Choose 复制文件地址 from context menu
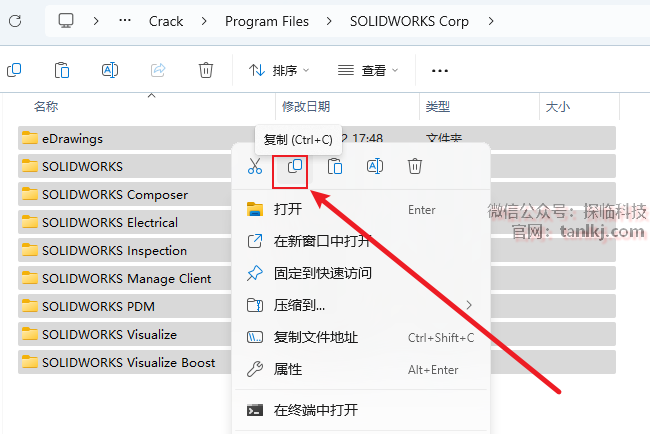The height and width of the screenshot is (434, 650). tap(361, 337)
